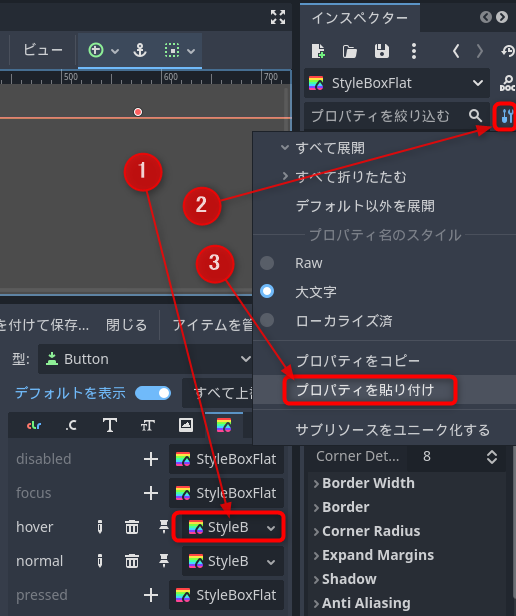Open StyleBoxFlat documentation DOC icon
This screenshot has height=616, width=516.
(507, 83)
